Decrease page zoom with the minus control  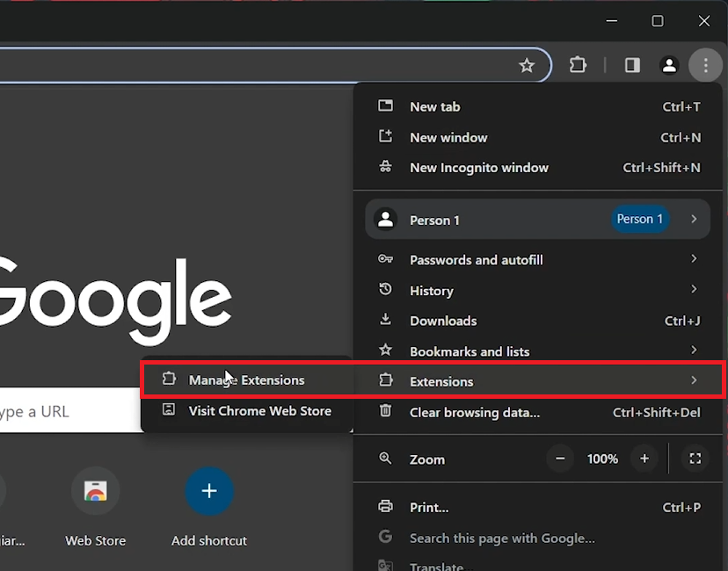(560, 459)
